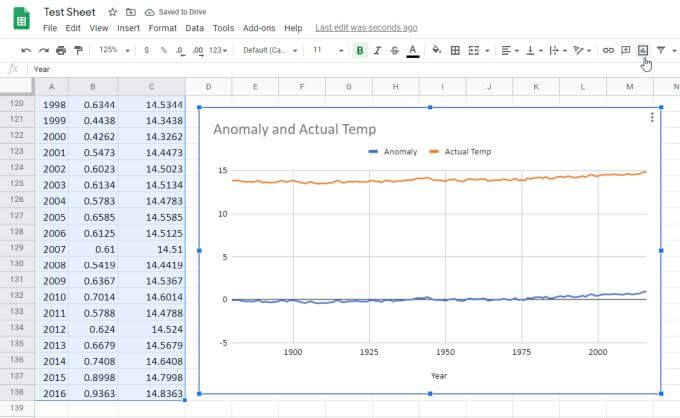Open the Format menu

(163, 28)
